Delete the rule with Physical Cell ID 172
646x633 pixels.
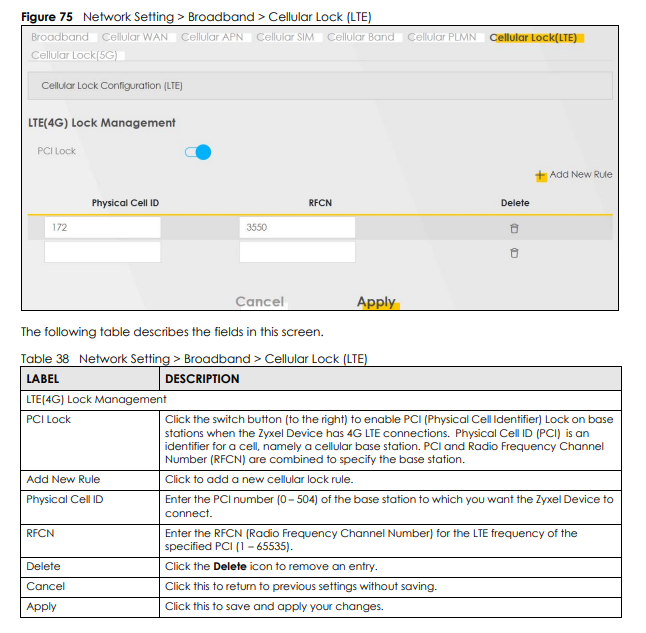[514, 228]
